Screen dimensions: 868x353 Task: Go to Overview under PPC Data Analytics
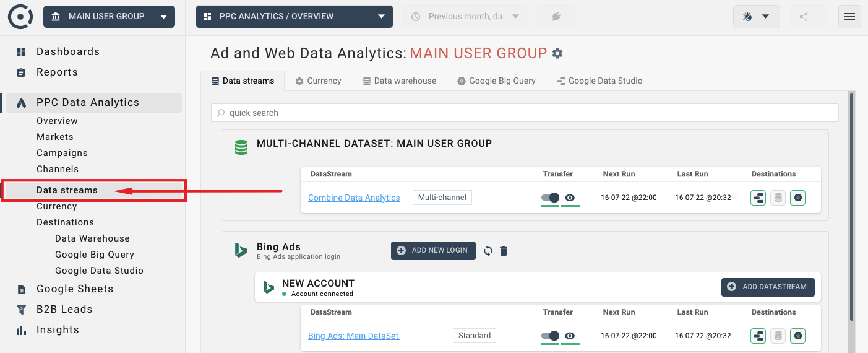pos(57,121)
